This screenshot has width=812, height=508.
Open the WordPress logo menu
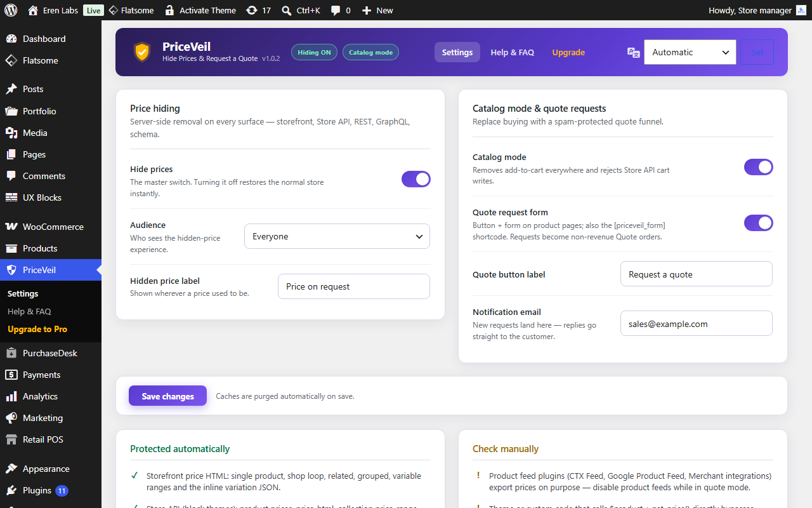(x=11, y=10)
